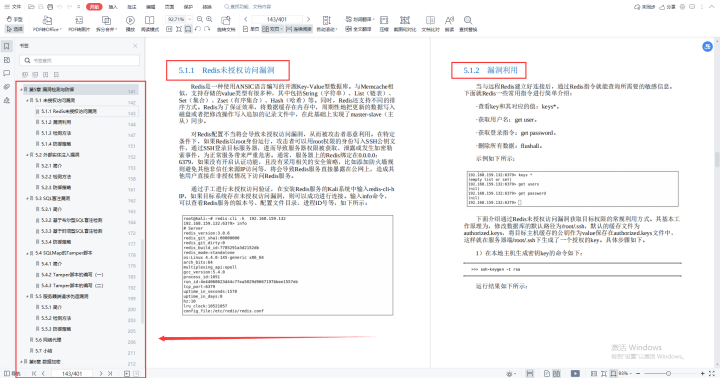Zoom out with the minus magnifier
The image size is (720, 378).
[200, 19]
